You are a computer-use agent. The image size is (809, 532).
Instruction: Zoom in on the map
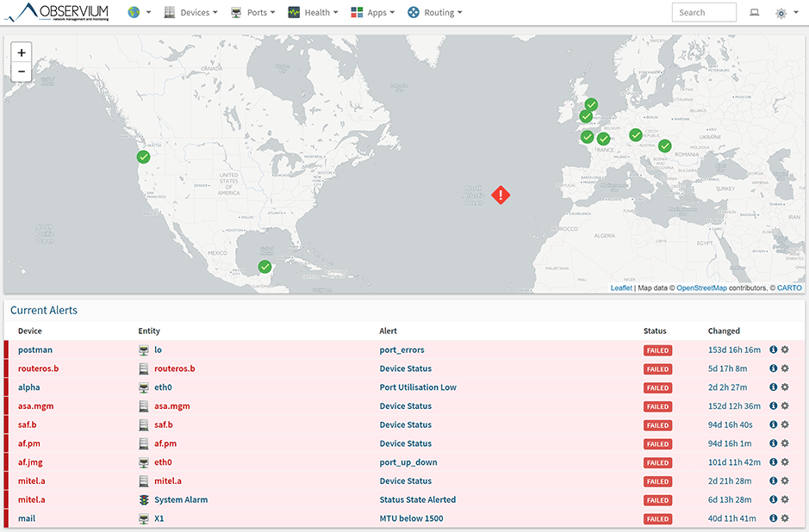click(x=22, y=53)
